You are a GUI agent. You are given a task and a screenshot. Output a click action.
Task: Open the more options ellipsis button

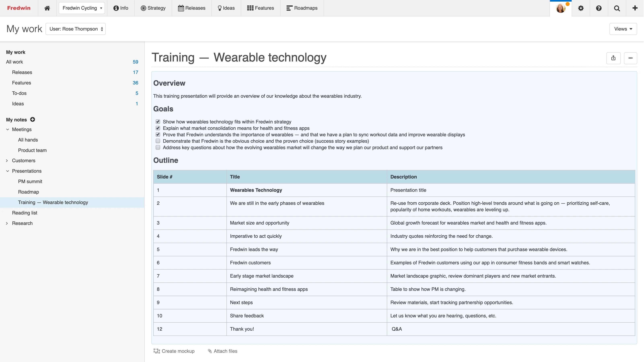coord(630,58)
